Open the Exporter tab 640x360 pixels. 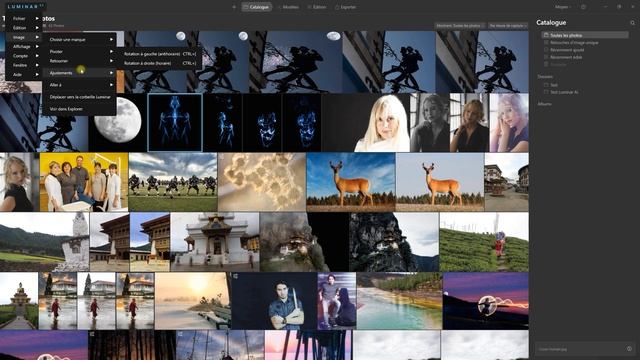pyautogui.click(x=345, y=7)
